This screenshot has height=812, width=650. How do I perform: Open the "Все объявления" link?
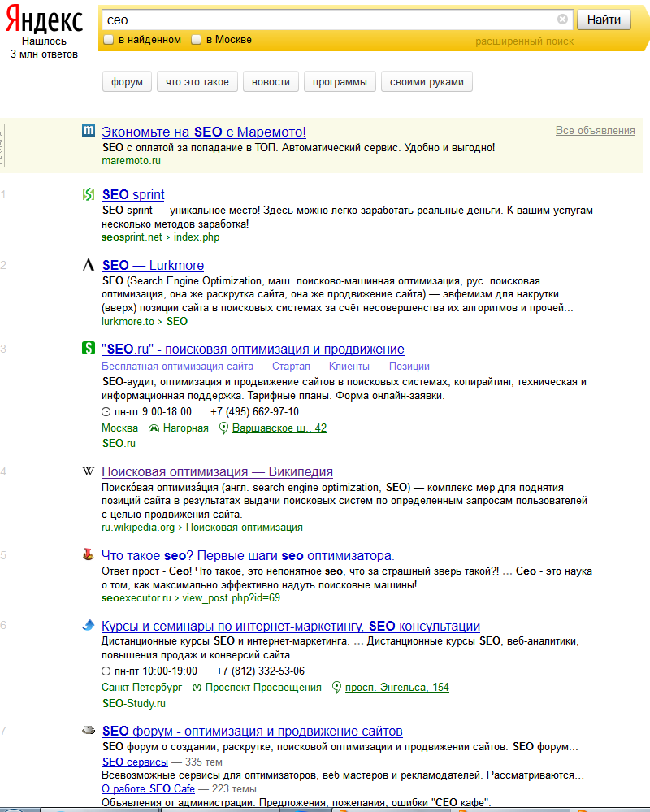595,131
